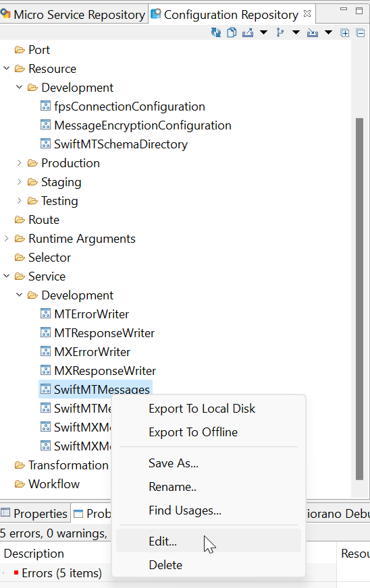Click the Description column header
The width and height of the screenshot is (370, 588).
[34, 554]
